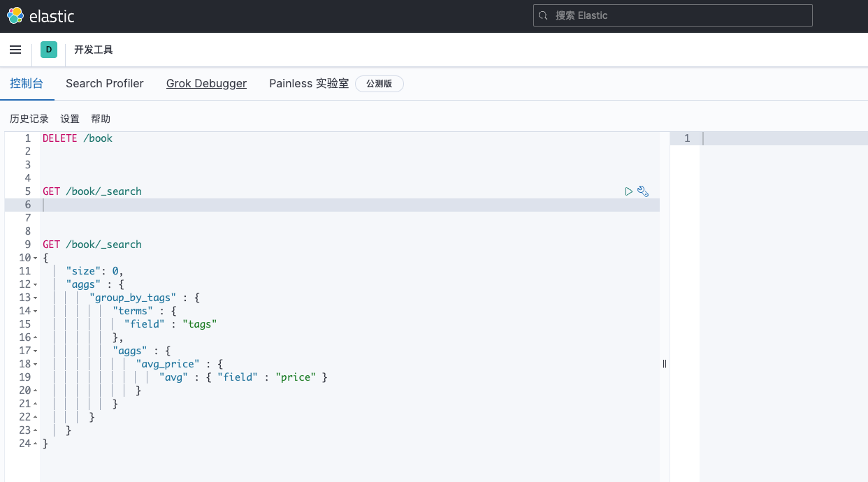Open the 设置 settings link
This screenshot has height=482, width=868.
pyautogui.click(x=70, y=119)
